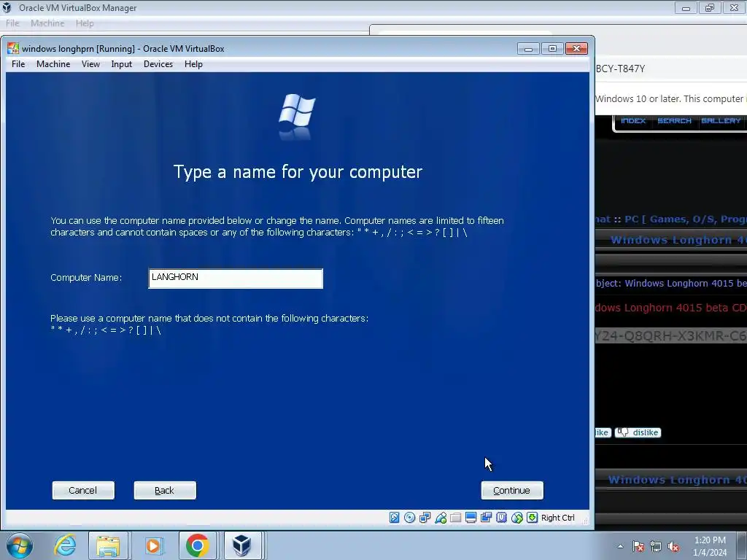Open the VM window Machine menu
The height and width of the screenshot is (560, 747).
53,64
